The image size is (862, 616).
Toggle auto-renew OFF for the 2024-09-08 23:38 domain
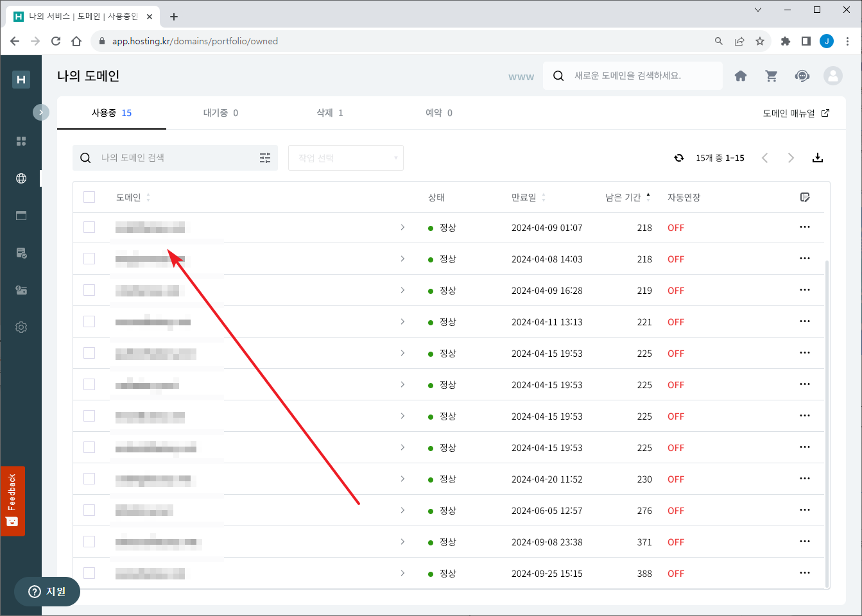tap(676, 542)
